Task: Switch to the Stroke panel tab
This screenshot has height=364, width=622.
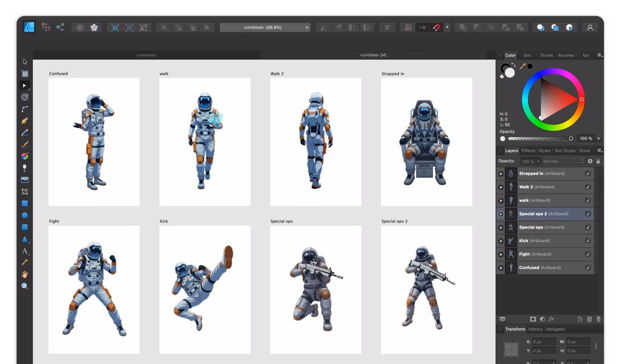Action: coord(546,55)
